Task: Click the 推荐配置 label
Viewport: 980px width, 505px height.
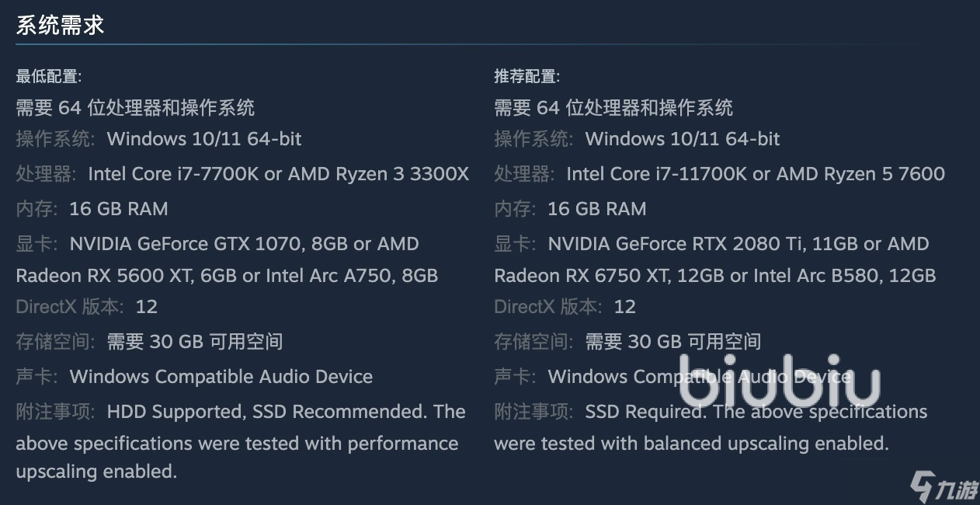Action: click(526, 76)
